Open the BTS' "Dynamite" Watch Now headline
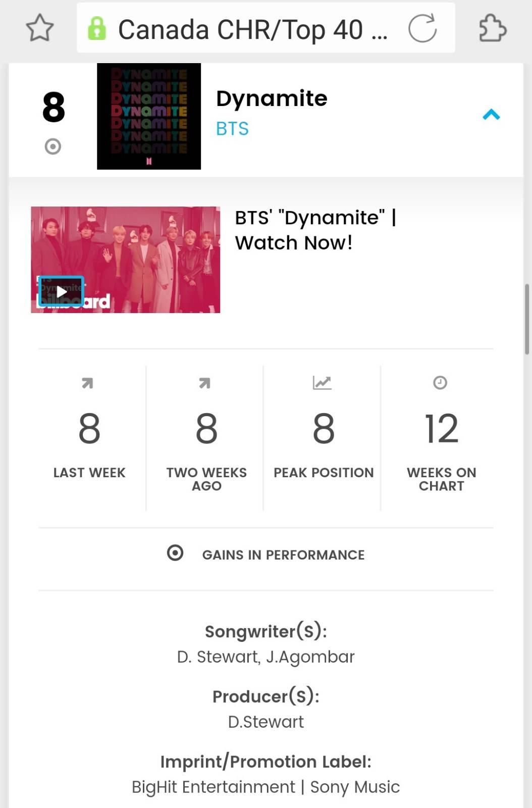The image size is (532, 808). [x=316, y=230]
